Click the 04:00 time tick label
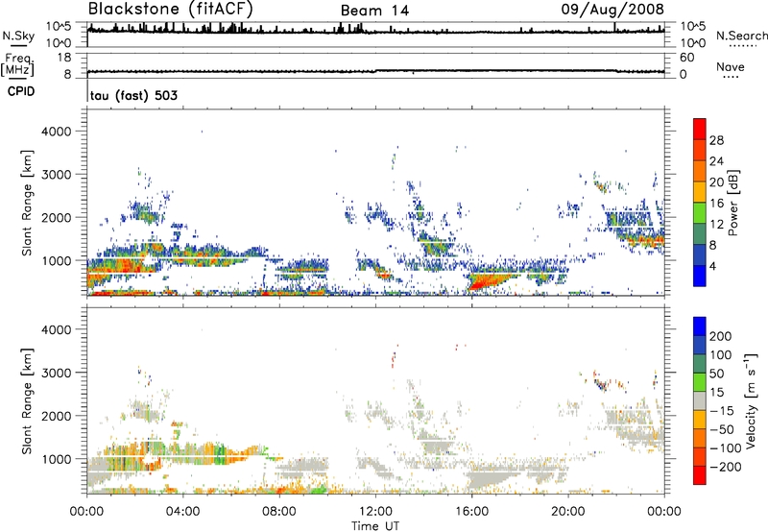This screenshot has height=532, width=768. [182, 512]
